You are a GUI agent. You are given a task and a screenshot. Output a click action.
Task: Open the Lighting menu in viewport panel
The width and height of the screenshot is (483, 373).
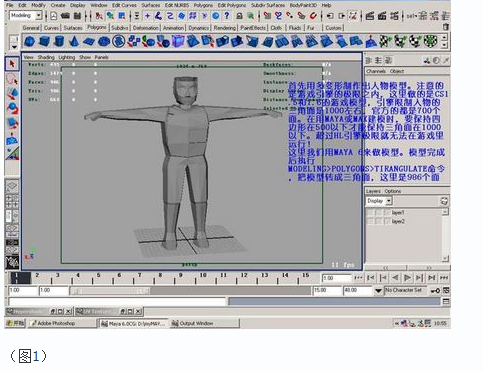click(67, 57)
